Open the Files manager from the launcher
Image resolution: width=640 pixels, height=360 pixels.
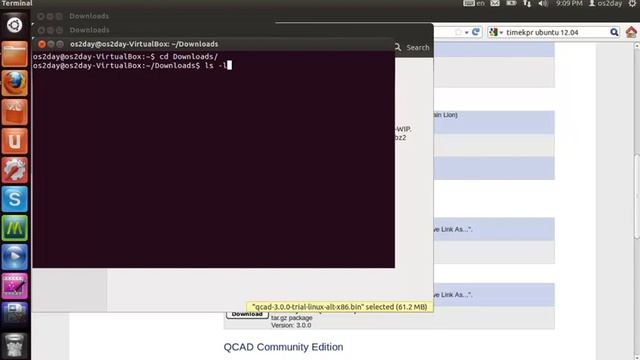click(14, 54)
